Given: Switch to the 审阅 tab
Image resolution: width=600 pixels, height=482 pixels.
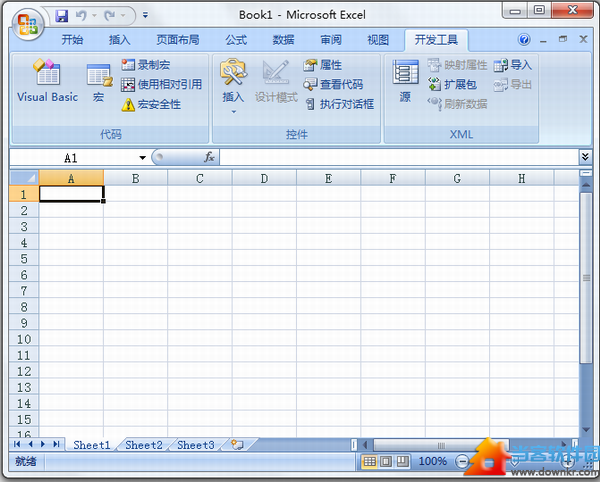Looking at the screenshot, I should tap(331, 39).
